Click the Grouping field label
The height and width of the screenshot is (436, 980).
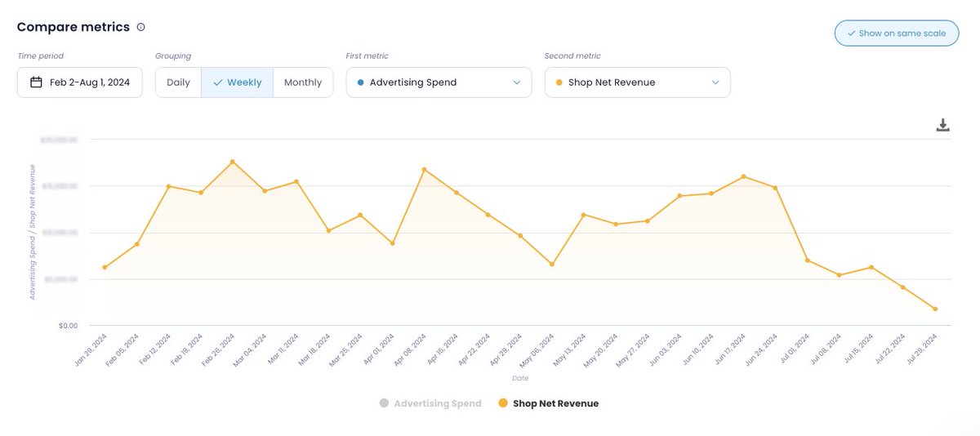point(173,56)
